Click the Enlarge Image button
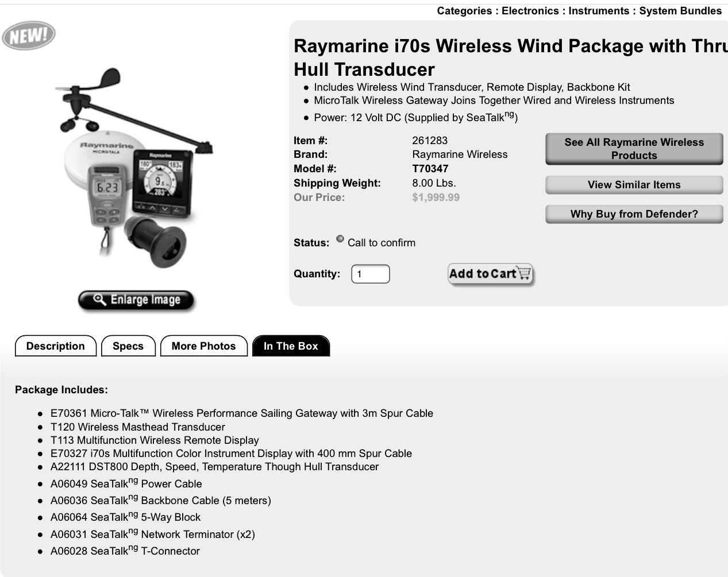Viewport: 728px width, 577px height. [136, 300]
